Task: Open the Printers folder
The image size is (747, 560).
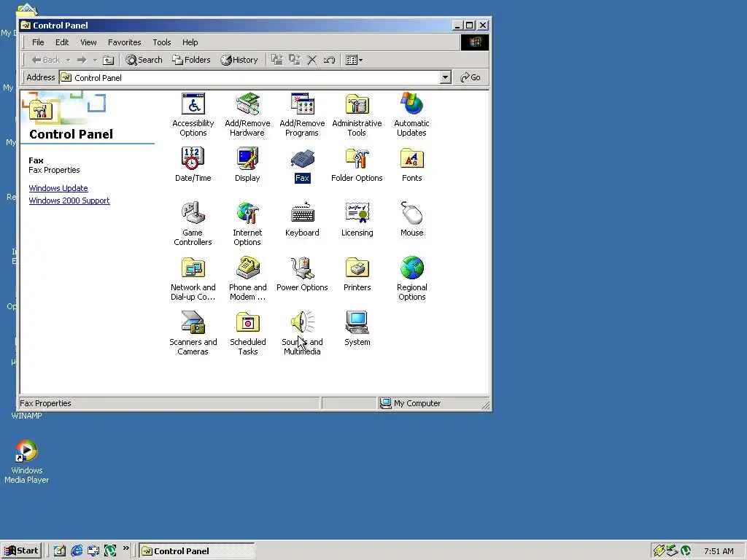Action: [x=357, y=274]
